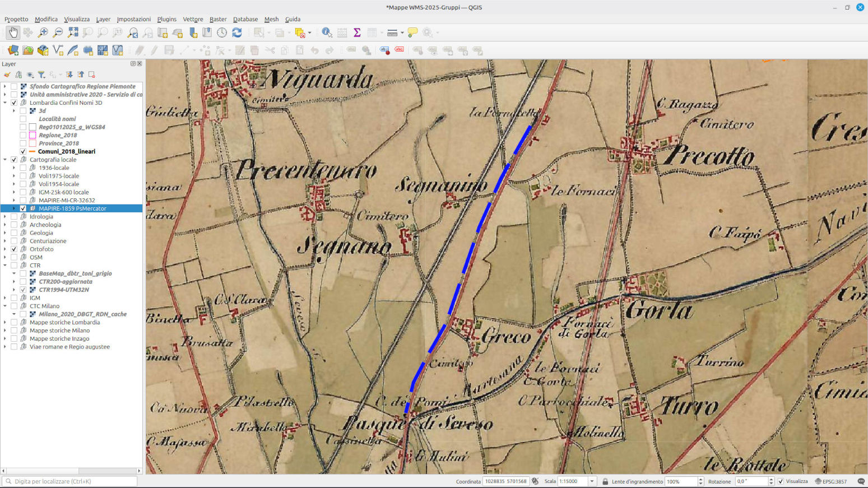Open the deselect features dropdown arrow
The height and width of the screenshot is (488, 868).
click(x=309, y=32)
